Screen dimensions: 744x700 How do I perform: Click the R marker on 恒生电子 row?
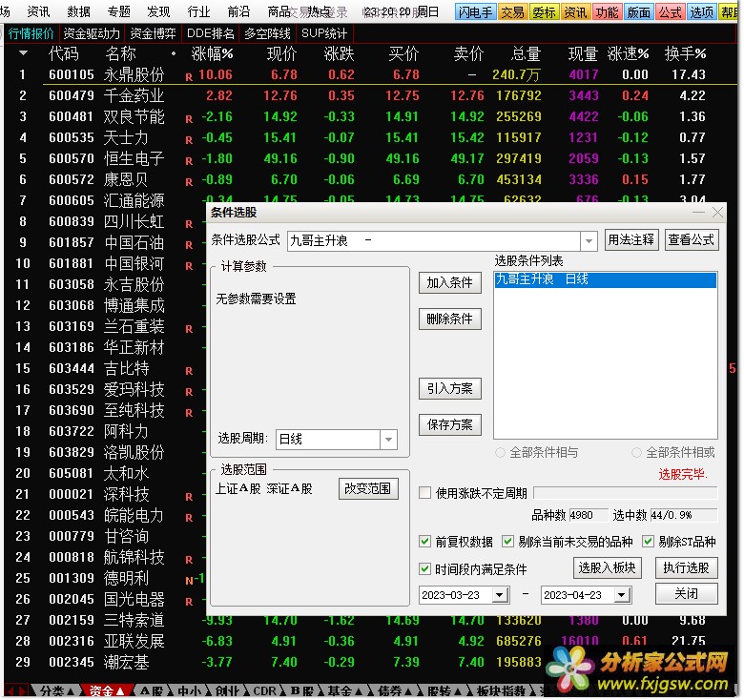tap(189, 161)
